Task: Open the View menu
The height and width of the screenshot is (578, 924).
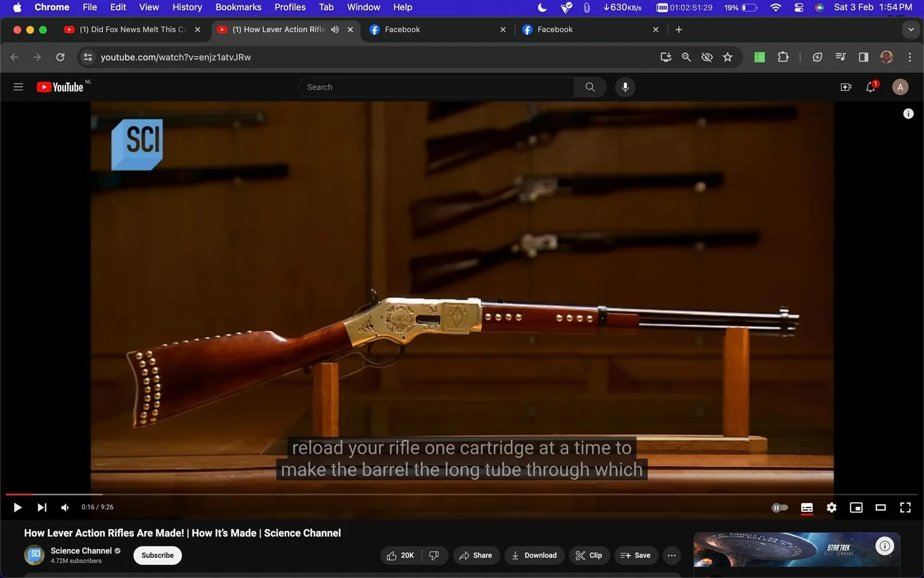Action: [x=149, y=7]
